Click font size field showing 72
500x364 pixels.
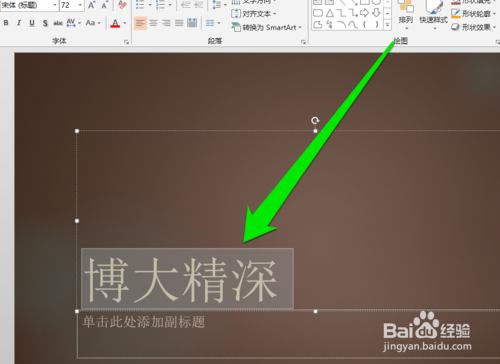tap(68, 5)
